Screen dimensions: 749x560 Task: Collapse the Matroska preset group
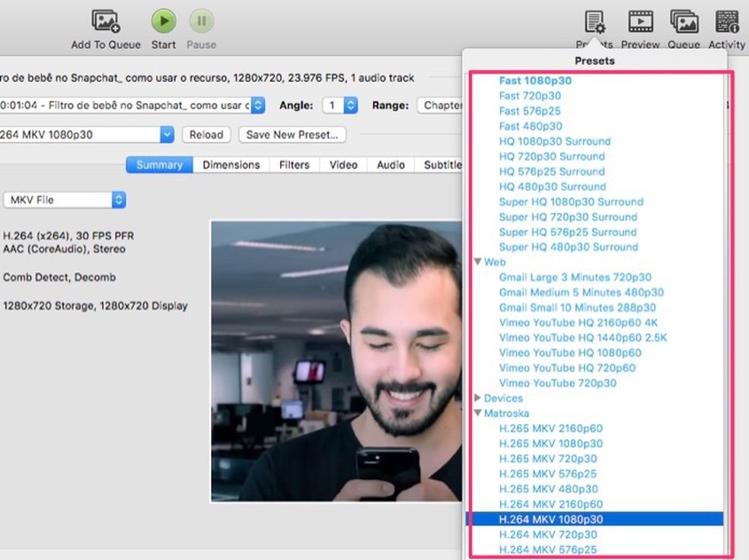click(478, 413)
